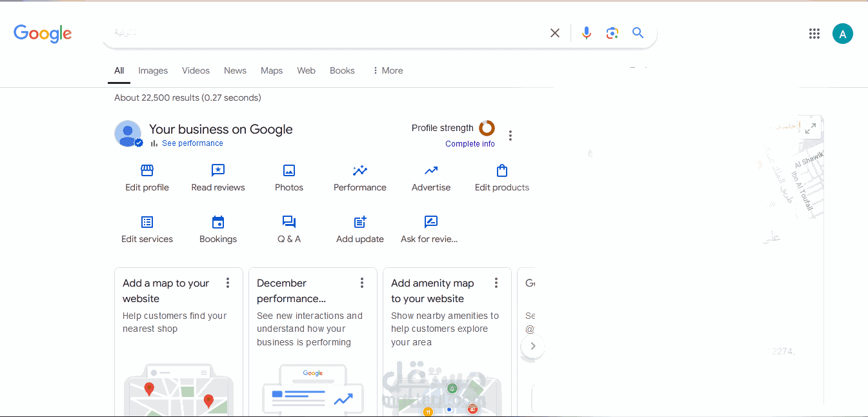Open the Edit services list icon
Screen dimensions: 868x417
[x=147, y=222]
